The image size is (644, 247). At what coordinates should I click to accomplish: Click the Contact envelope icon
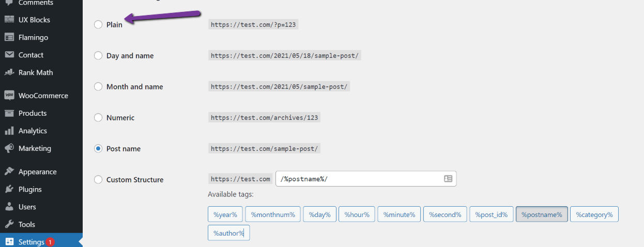tap(9, 55)
